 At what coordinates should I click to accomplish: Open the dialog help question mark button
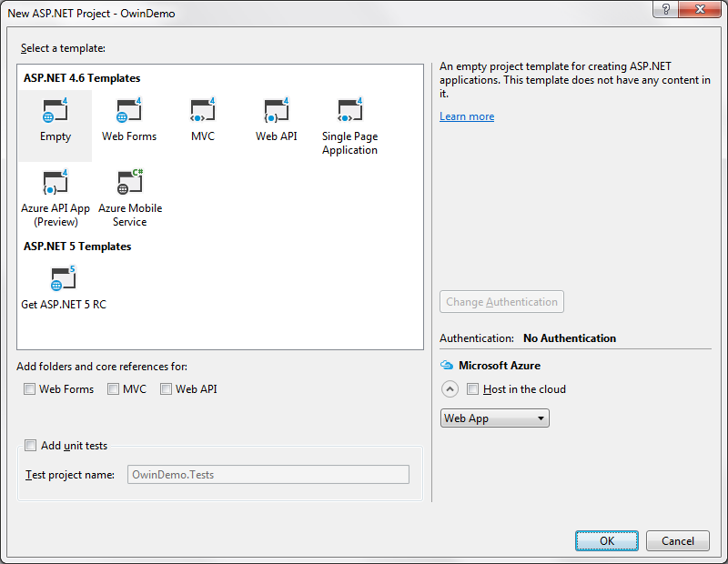coord(665,9)
